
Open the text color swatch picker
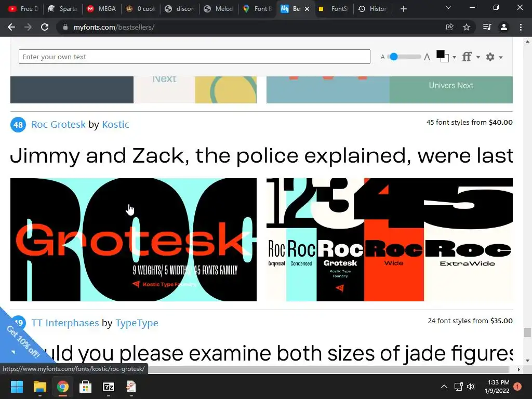[443, 56]
